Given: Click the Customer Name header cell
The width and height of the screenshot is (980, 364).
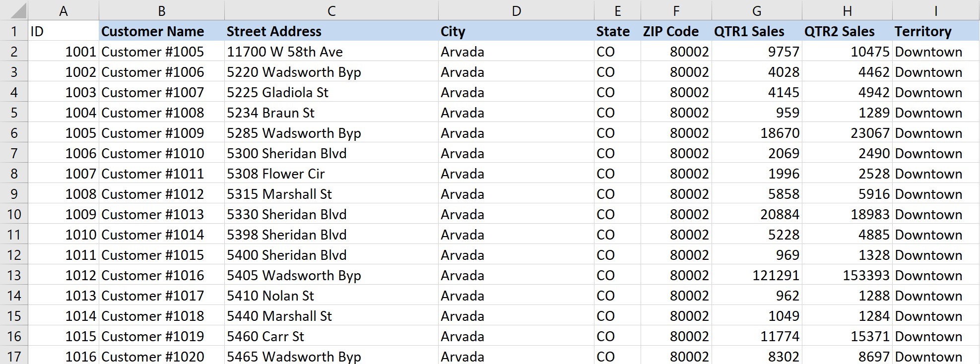Looking at the screenshot, I should coord(153,31).
